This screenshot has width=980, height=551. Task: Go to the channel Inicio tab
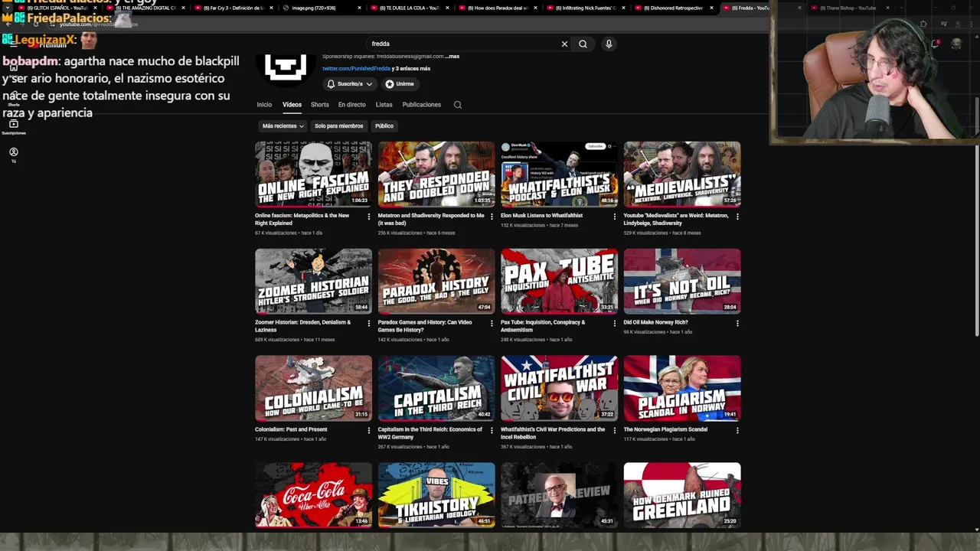pyautogui.click(x=264, y=105)
